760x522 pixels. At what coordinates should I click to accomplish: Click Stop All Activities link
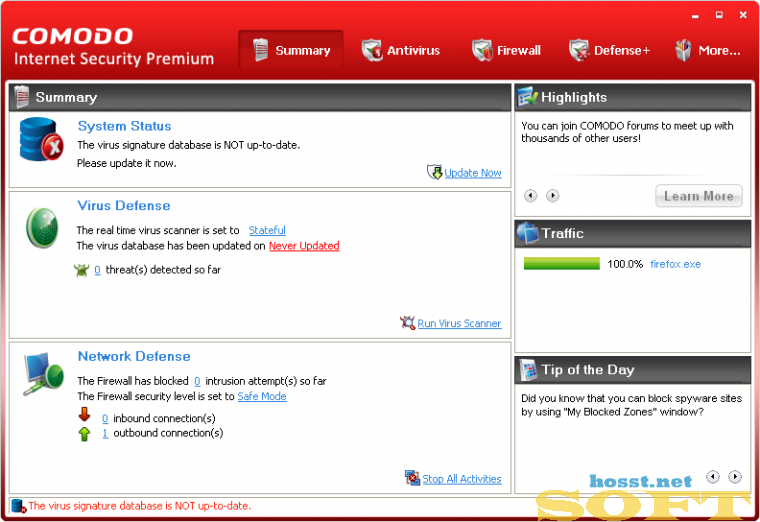point(462,479)
